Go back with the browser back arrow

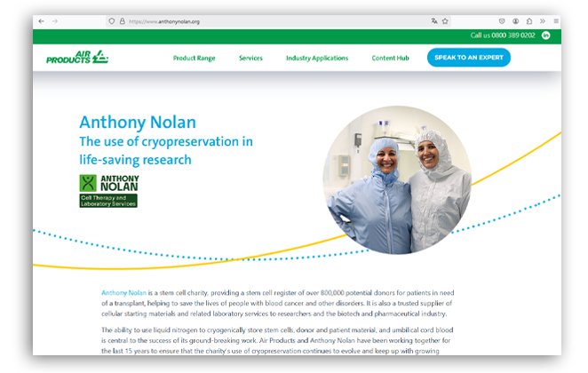[41, 21]
